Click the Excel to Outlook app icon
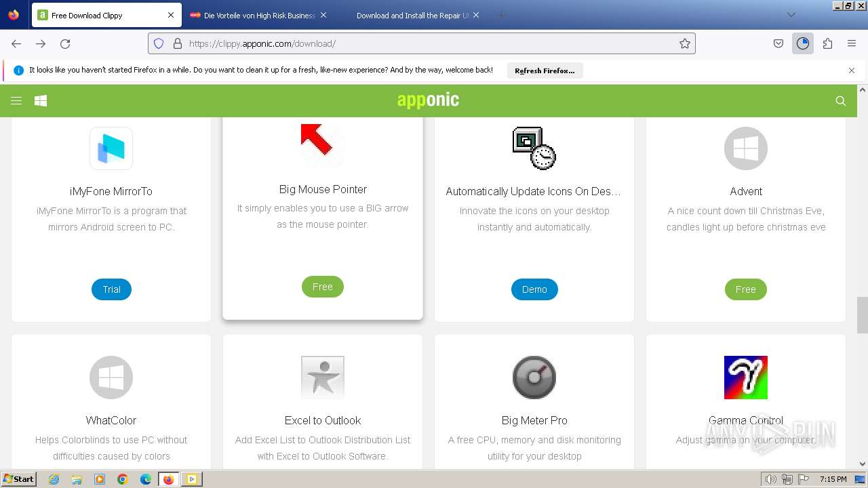 323,378
